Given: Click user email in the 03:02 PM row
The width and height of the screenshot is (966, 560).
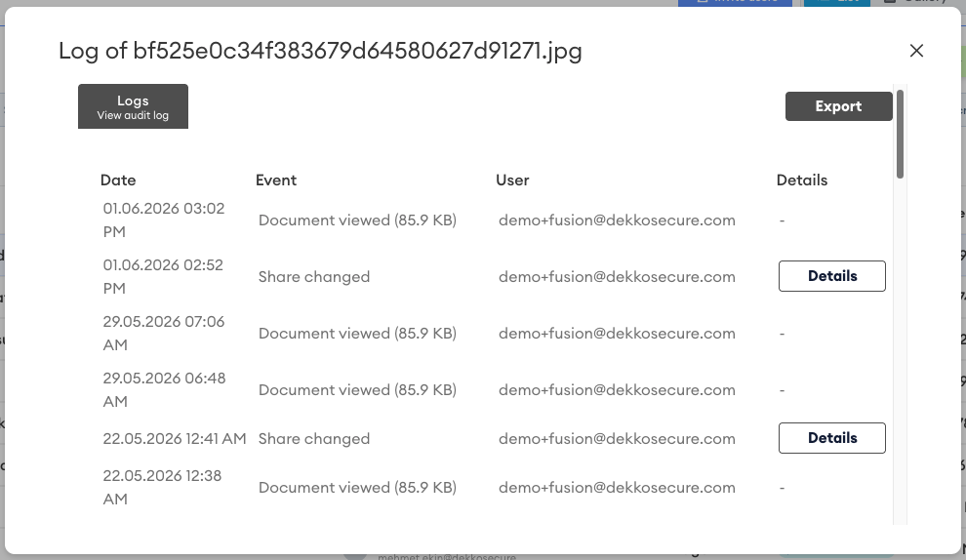Looking at the screenshot, I should (x=617, y=220).
